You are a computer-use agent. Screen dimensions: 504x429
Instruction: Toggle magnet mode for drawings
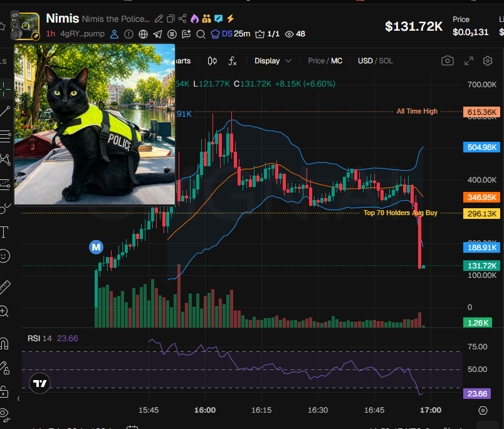click(4, 343)
